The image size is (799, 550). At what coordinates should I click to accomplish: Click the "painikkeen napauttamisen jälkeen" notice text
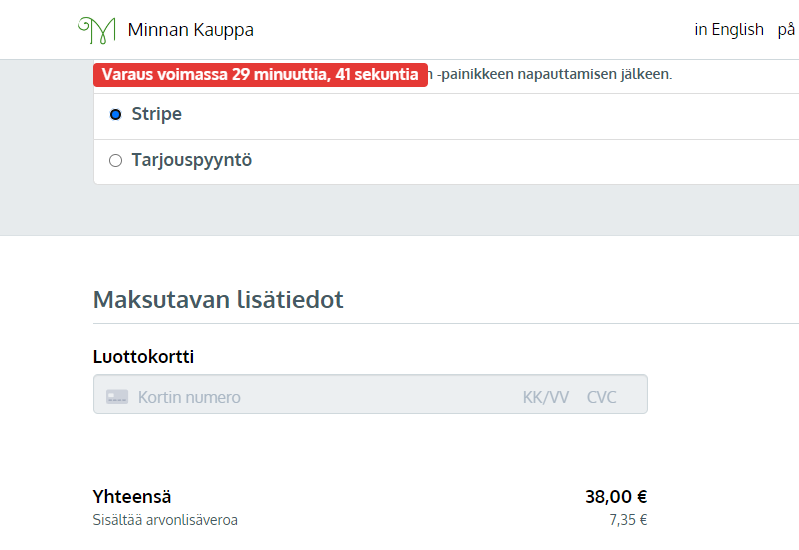pos(555,75)
